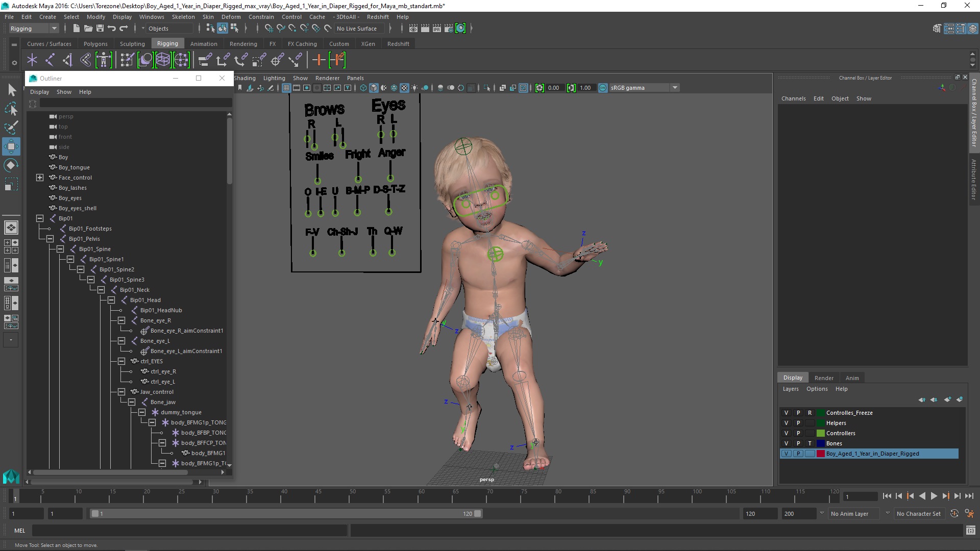The image size is (980, 551).
Task: Toggle visibility V of Helpers layer
Action: [x=786, y=423]
